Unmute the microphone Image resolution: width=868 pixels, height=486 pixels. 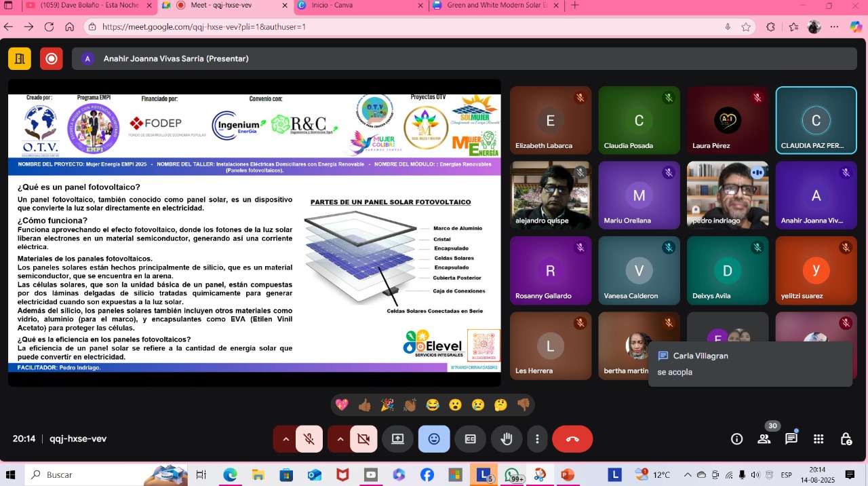click(x=309, y=439)
